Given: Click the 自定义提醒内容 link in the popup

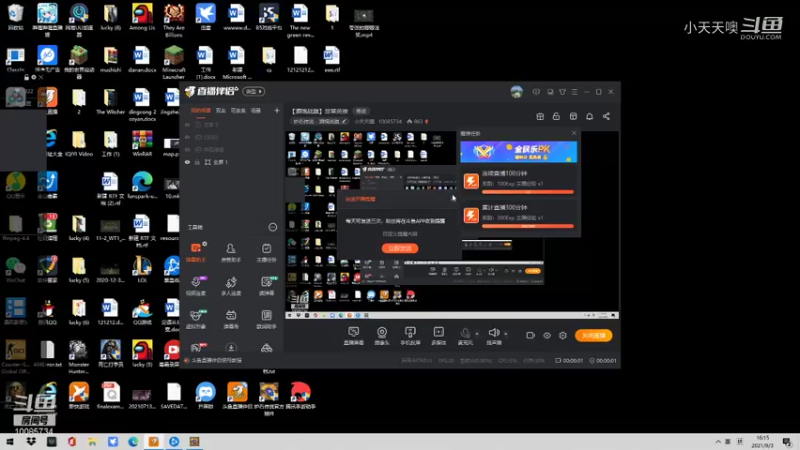Looking at the screenshot, I should [400, 234].
